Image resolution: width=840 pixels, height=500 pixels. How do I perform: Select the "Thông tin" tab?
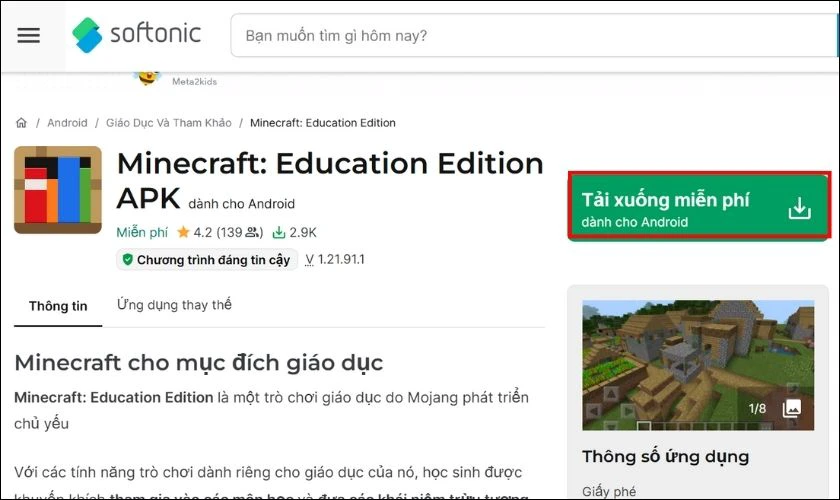pos(58,306)
